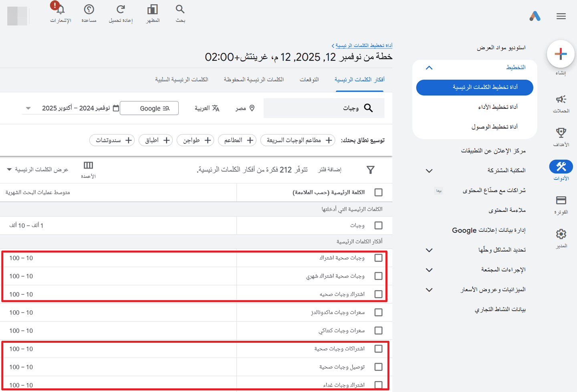Open الكلمات الرئيسية السلبية tab
Viewport: 577px width, 392px height.
[x=182, y=80]
